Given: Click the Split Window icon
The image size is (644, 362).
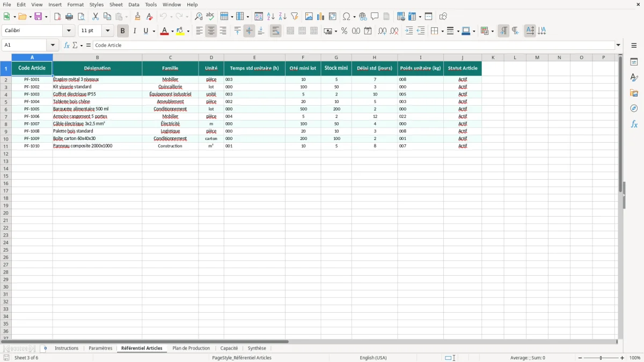Looking at the screenshot, I should 428,17.
